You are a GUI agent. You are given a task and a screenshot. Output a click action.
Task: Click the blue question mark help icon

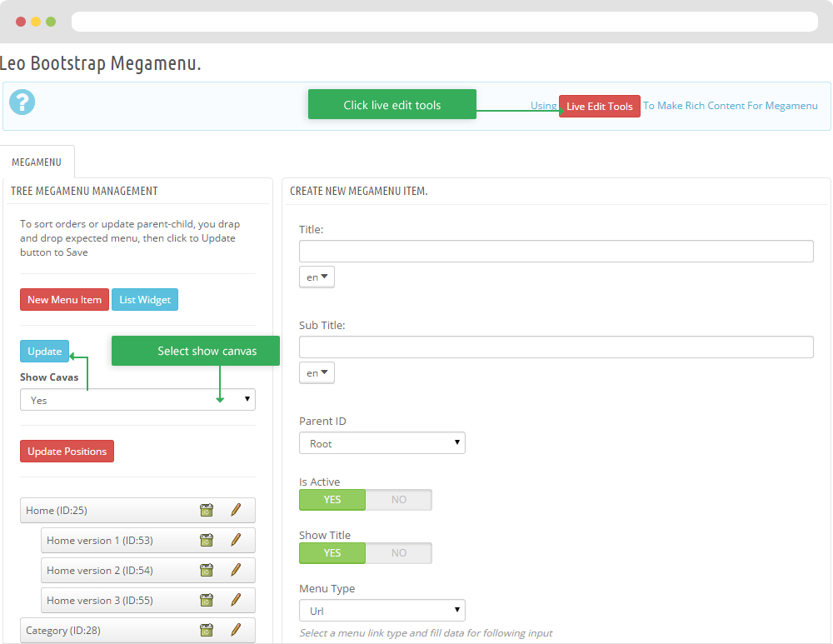[x=22, y=102]
